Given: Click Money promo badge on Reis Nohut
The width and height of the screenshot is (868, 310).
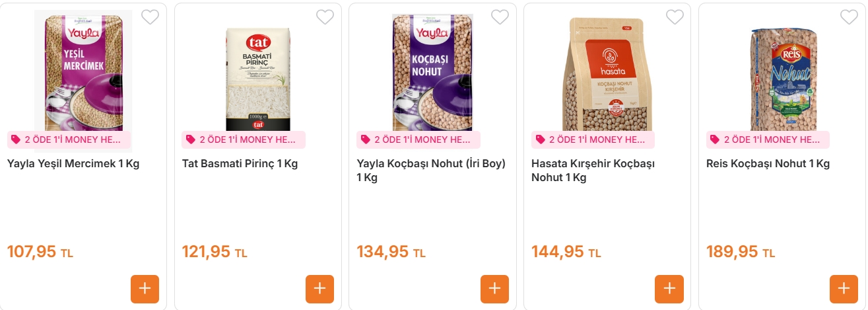Looking at the screenshot, I should 768,139.
